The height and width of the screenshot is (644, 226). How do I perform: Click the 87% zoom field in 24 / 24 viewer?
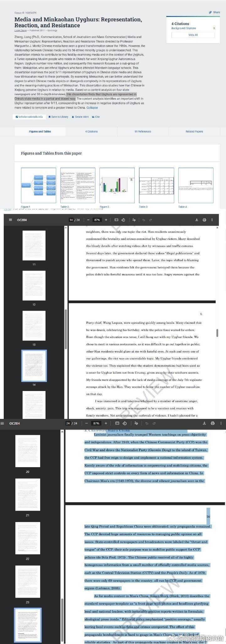point(96,423)
